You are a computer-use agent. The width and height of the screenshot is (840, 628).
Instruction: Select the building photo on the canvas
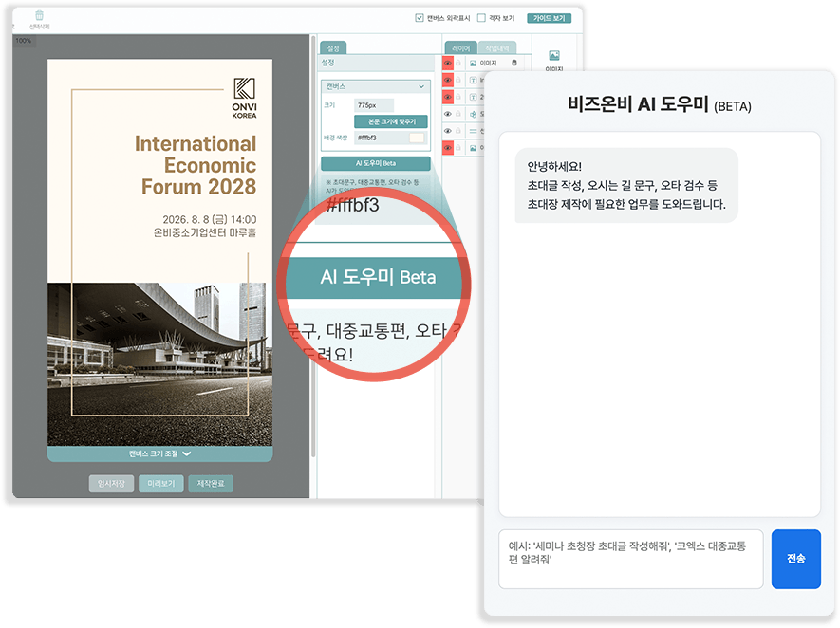[x=159, y=364]
